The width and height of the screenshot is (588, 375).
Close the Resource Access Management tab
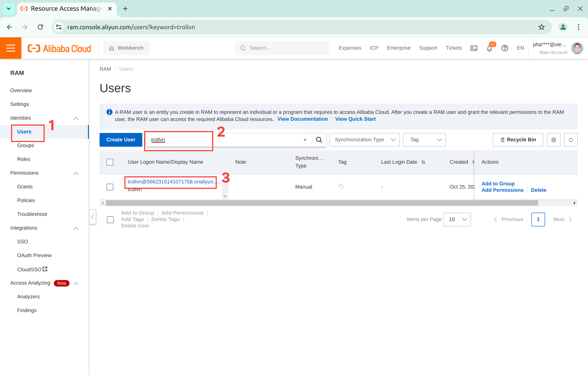[x=110, y=9]
